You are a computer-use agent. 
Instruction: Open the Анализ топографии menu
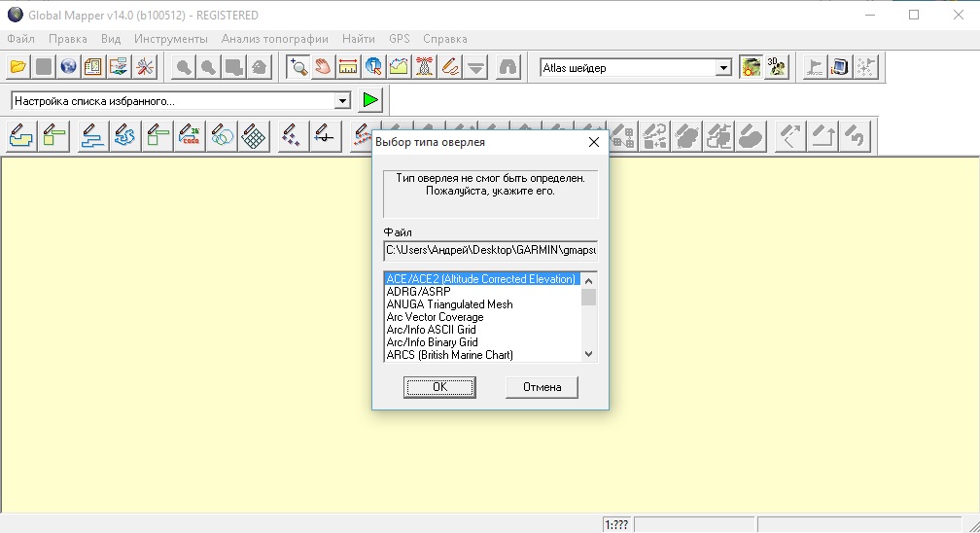click(x=274, y=39)
